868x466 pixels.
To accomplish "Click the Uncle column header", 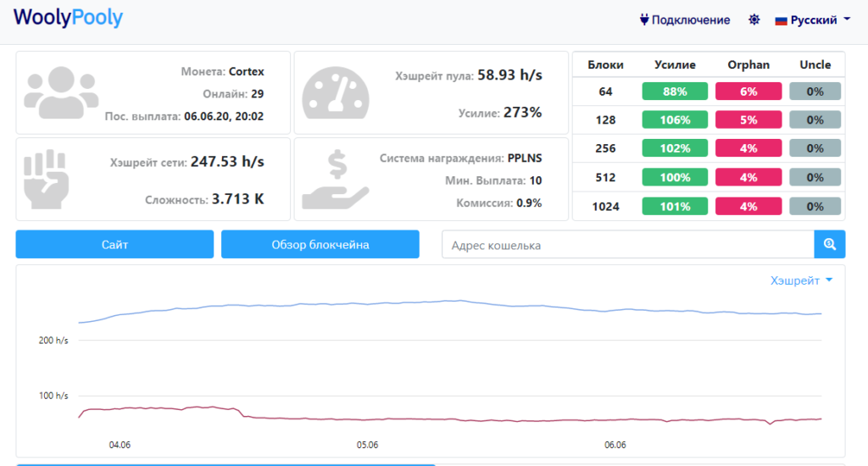I will tap(815, 64).
